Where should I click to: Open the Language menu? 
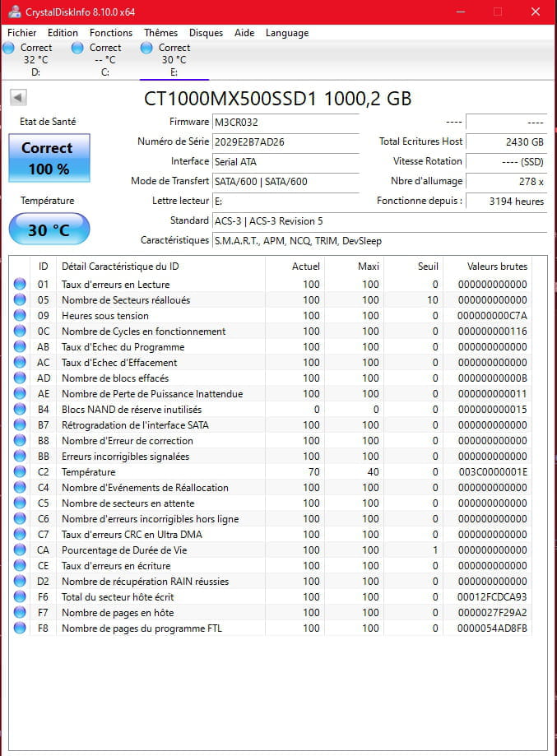[x=287, y=33]
